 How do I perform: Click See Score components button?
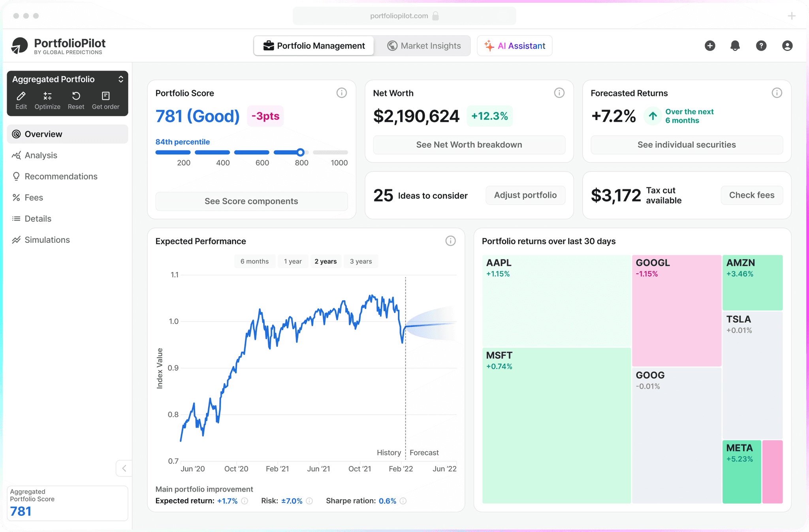click(x=252, y=201)
